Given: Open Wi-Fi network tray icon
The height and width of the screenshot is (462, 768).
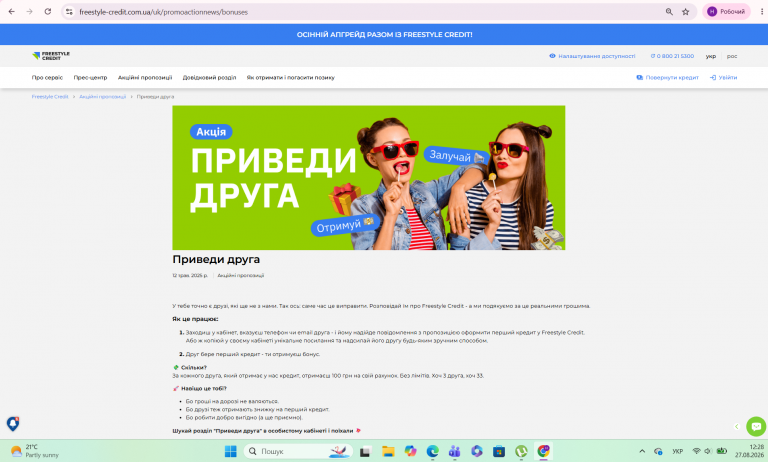Looking at the screenshot, I should [696, 451].
